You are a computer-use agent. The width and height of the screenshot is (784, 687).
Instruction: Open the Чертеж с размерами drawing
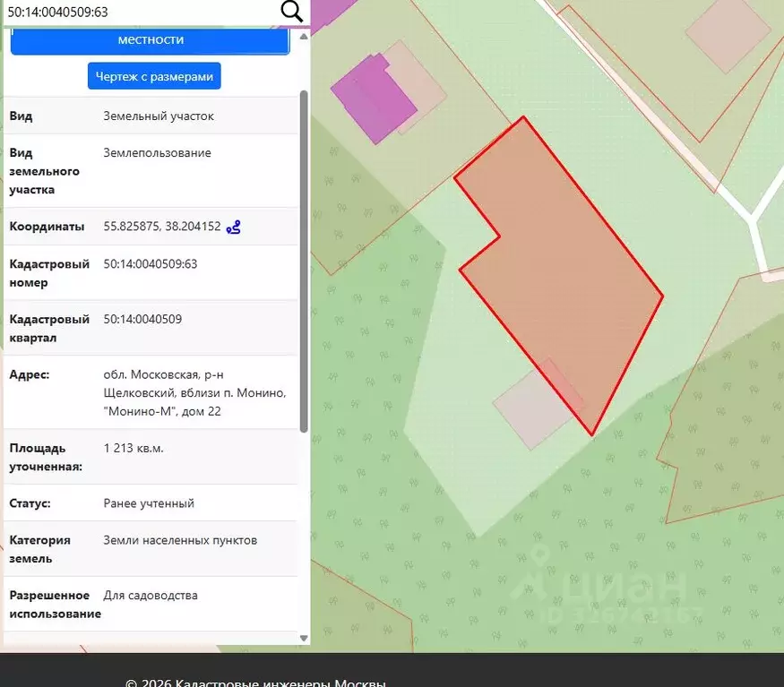pos(154,77)
